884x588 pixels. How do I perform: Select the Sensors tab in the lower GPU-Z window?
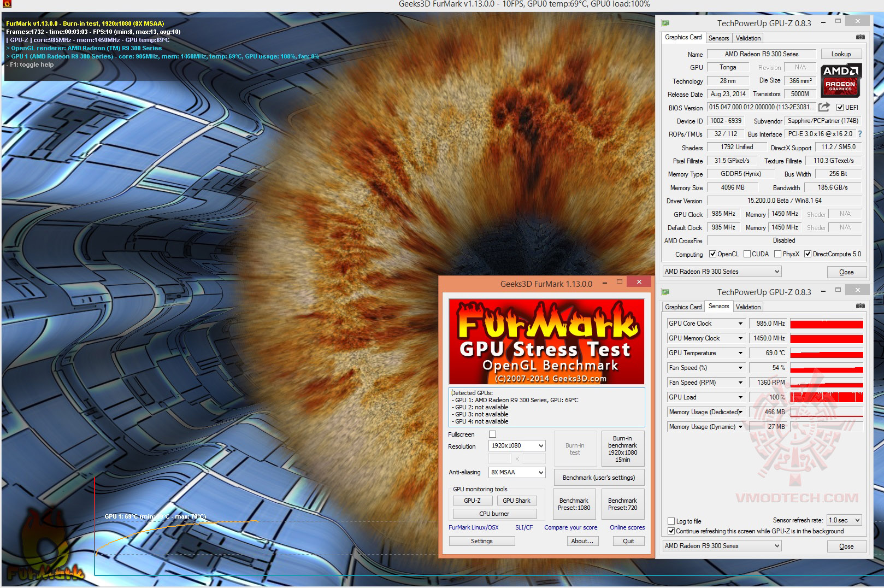tap(718, 306)
